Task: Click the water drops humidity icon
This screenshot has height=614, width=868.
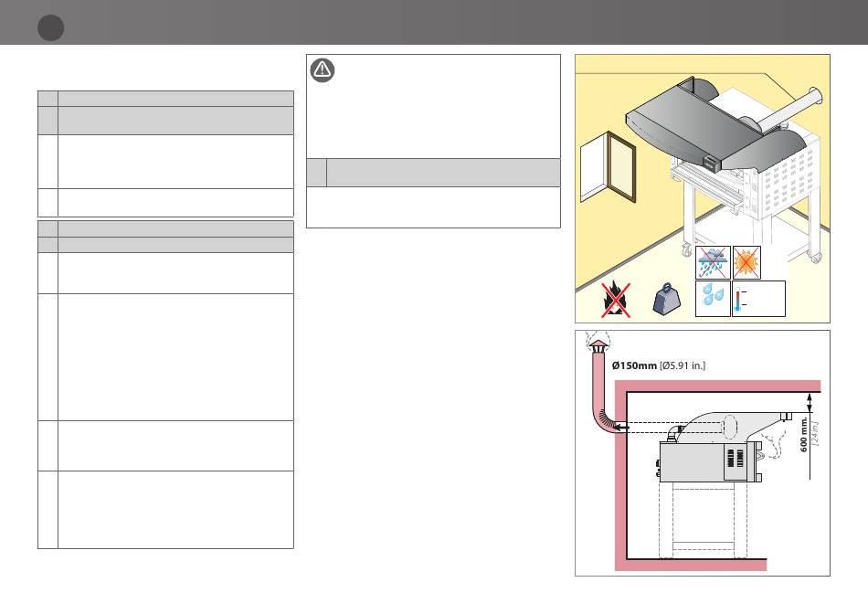Action: tap(713, 299)
